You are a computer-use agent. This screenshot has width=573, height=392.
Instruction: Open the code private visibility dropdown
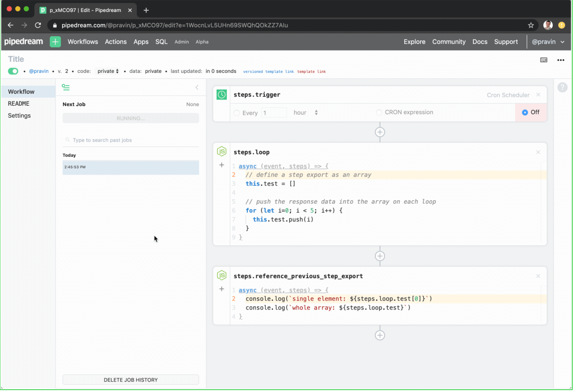(108, 71)
